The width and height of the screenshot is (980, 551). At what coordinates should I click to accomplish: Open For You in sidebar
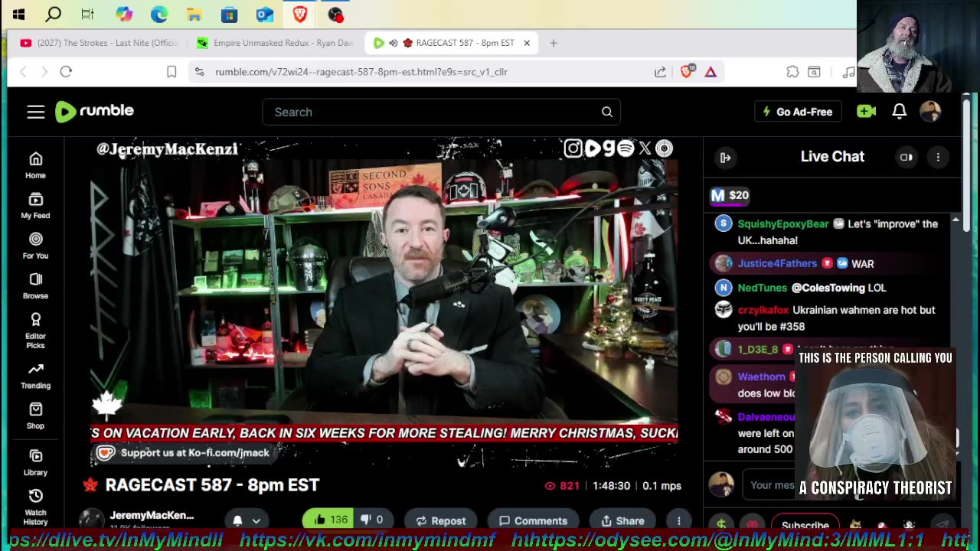pyautogui.click(x=35, y=245)
